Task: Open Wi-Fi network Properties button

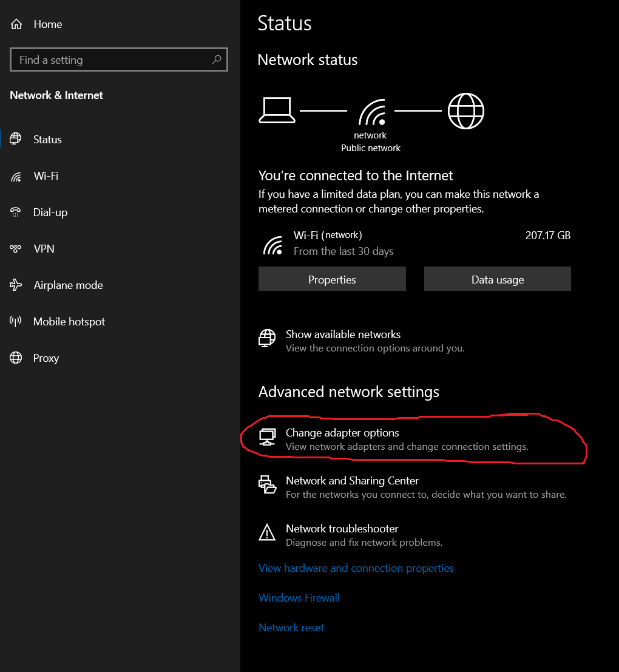Action: (x=332, y=279)
